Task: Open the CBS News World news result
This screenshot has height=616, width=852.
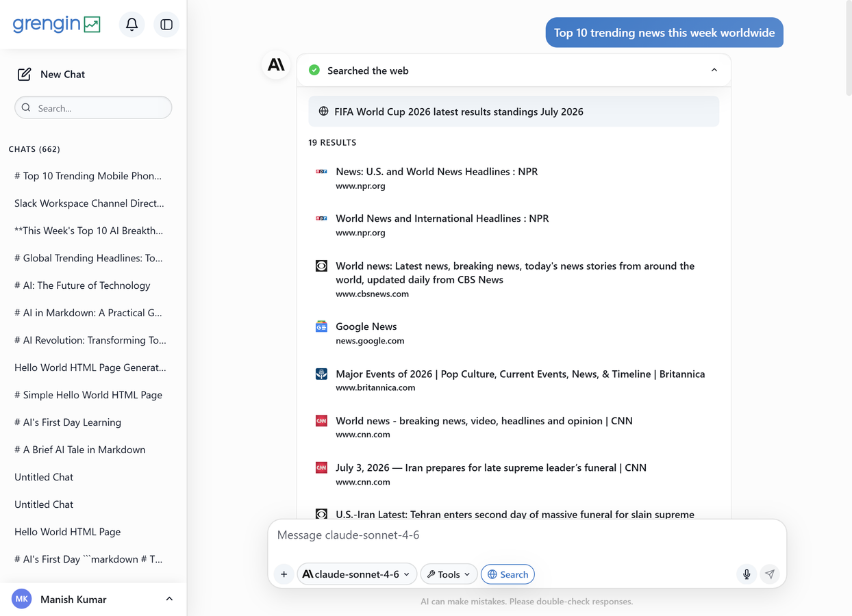Action: click(x=515, y=272)
